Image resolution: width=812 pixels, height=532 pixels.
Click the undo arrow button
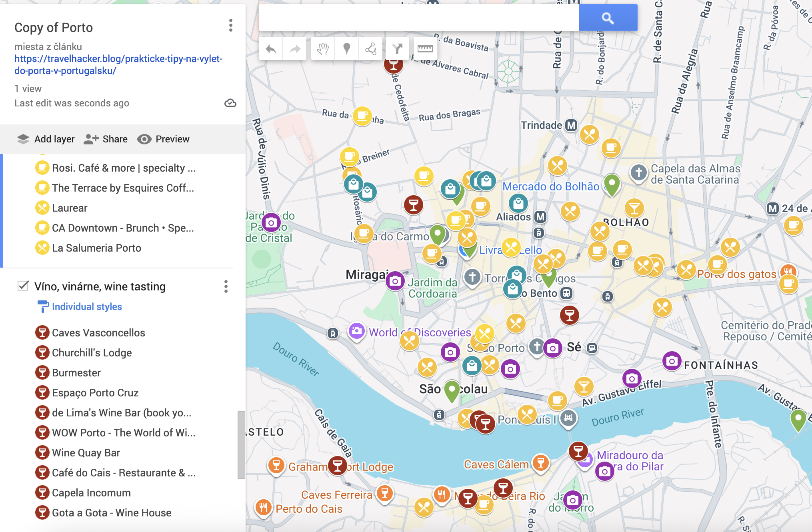tap(271, 49)
